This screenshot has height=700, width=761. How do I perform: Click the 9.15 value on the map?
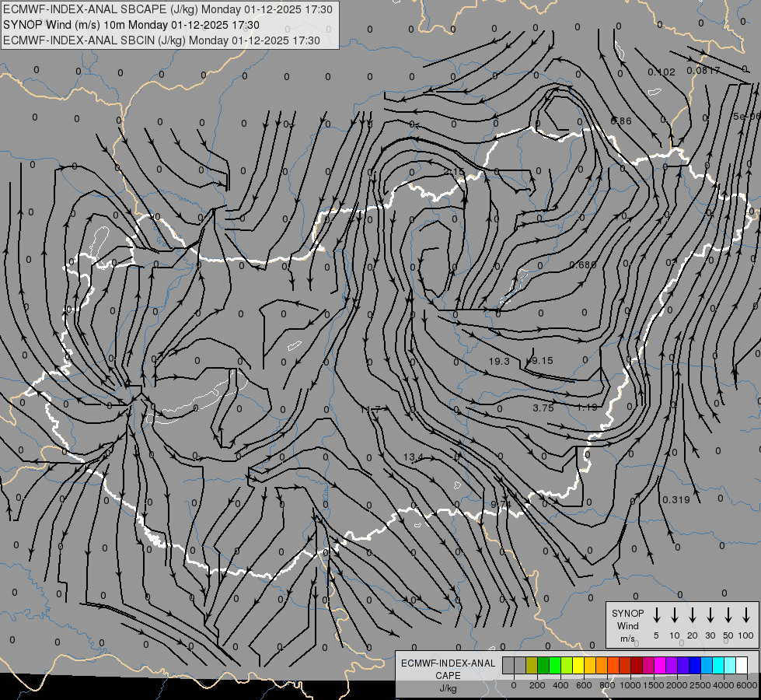tap(542, 360)
